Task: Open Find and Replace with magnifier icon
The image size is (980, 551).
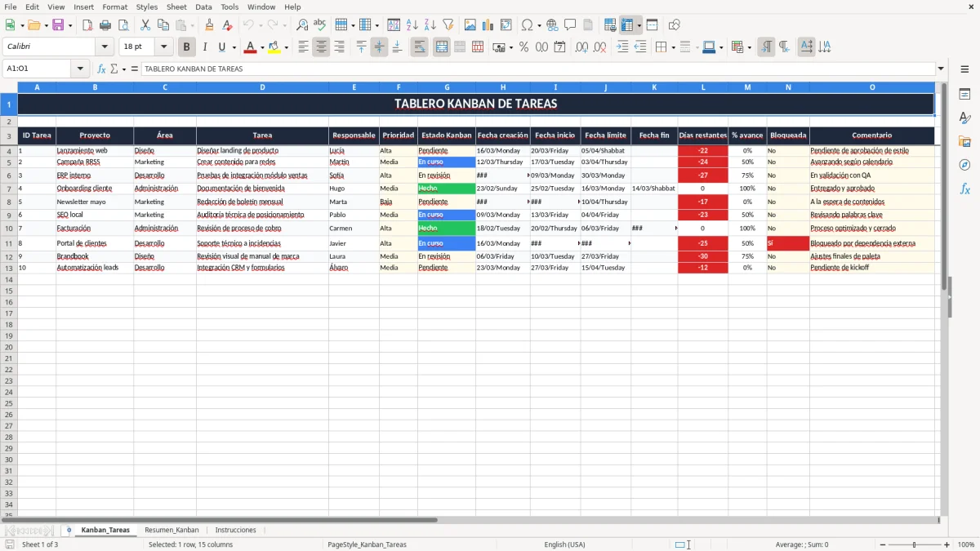Action: point(302,25)
